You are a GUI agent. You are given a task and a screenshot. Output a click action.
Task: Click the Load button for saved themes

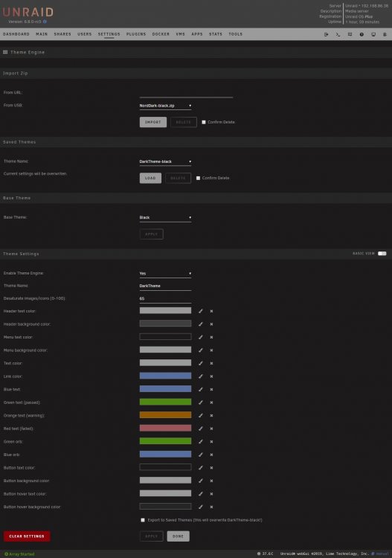click(150, 178)
